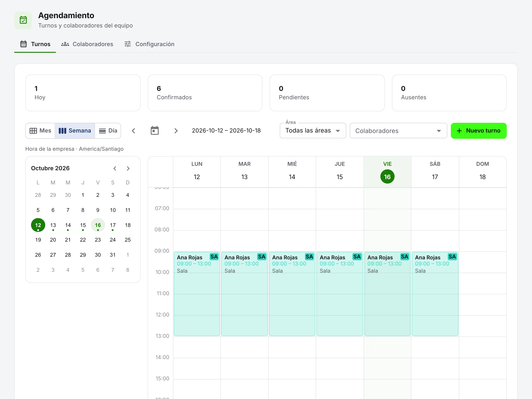Click SA badge on Monday's Ana Rojas shift

tap(214, 257)
